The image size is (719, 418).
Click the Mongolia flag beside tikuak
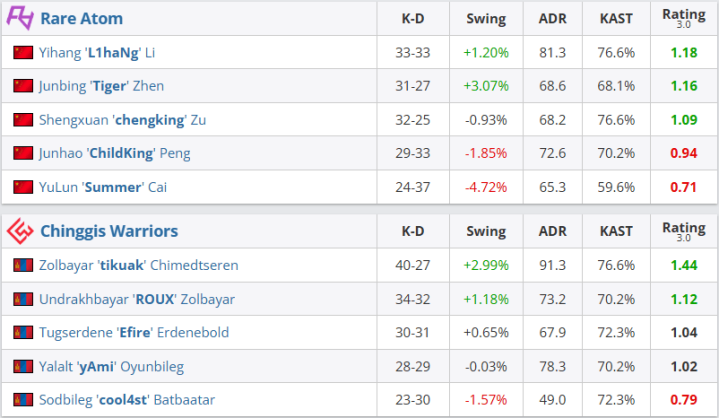[23, 265]
